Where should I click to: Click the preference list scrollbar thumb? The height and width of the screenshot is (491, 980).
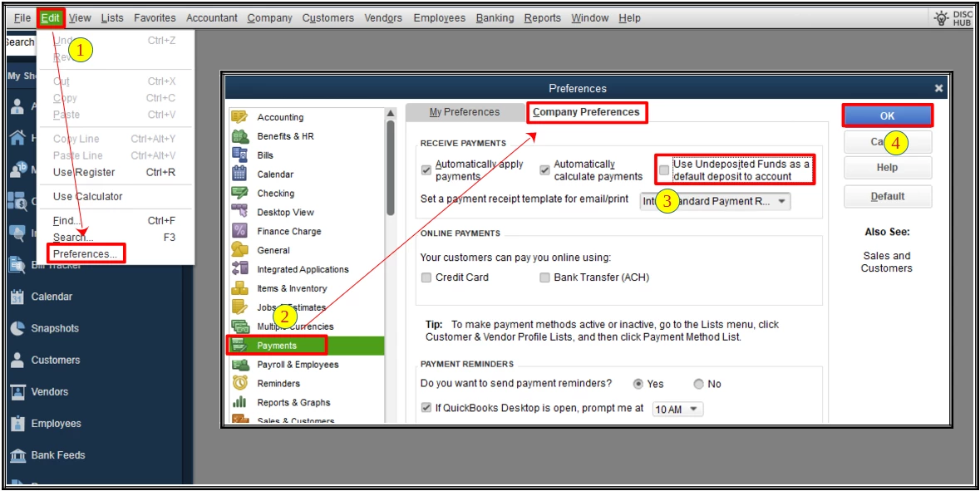coord(391,168)
